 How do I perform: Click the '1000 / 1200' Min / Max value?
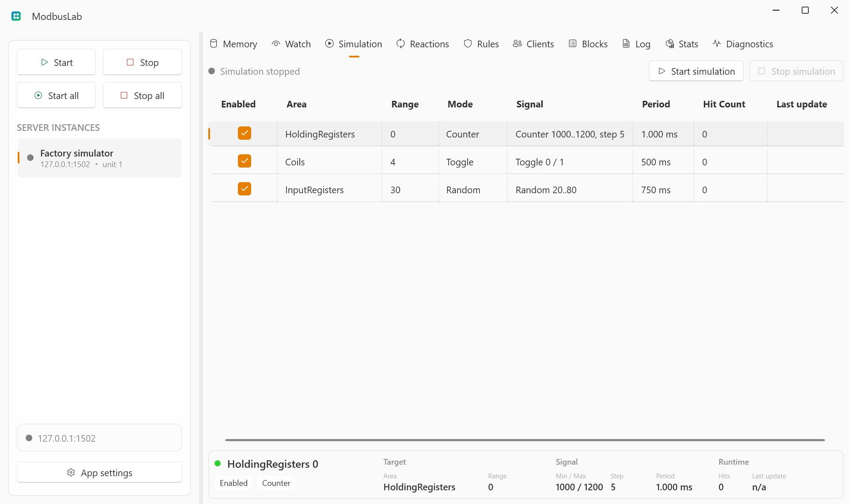click(x=579, y=487)
